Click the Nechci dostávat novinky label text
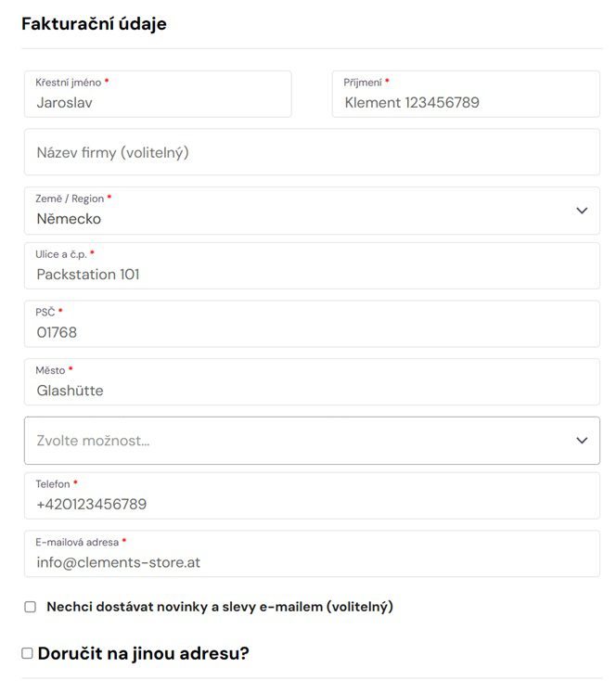The width and height of the screenshot is (616, 681). (220, 607)
